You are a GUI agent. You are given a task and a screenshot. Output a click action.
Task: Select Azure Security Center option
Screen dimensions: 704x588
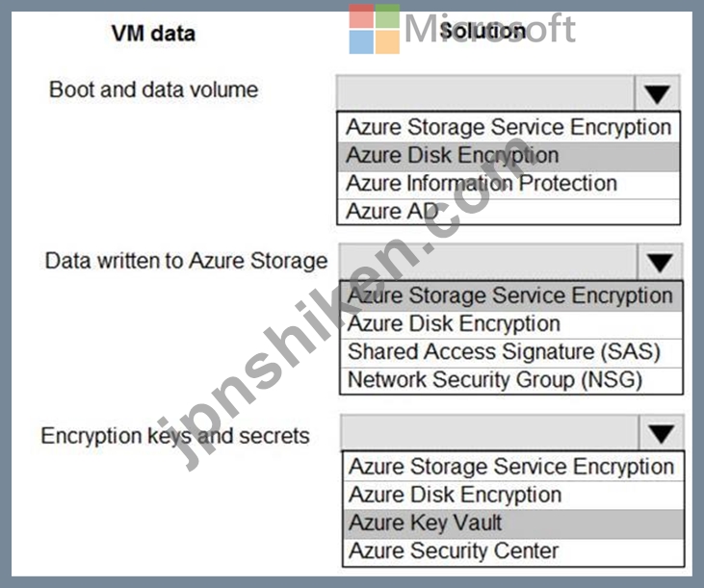click(x=513, y=551)
